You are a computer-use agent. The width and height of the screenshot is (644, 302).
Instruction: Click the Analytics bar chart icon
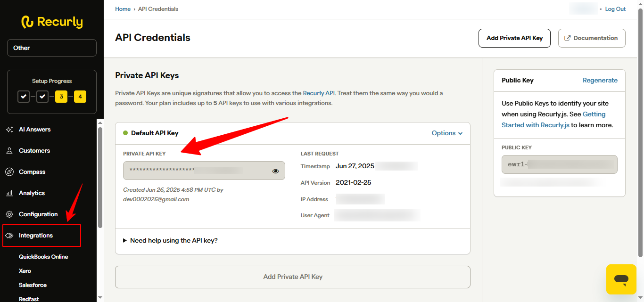tap(9, 193)
